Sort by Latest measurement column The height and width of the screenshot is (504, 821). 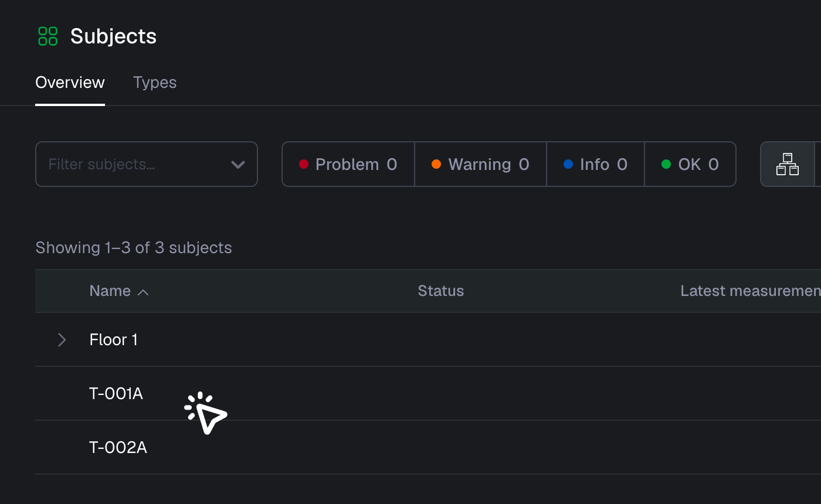pos(751,291)
